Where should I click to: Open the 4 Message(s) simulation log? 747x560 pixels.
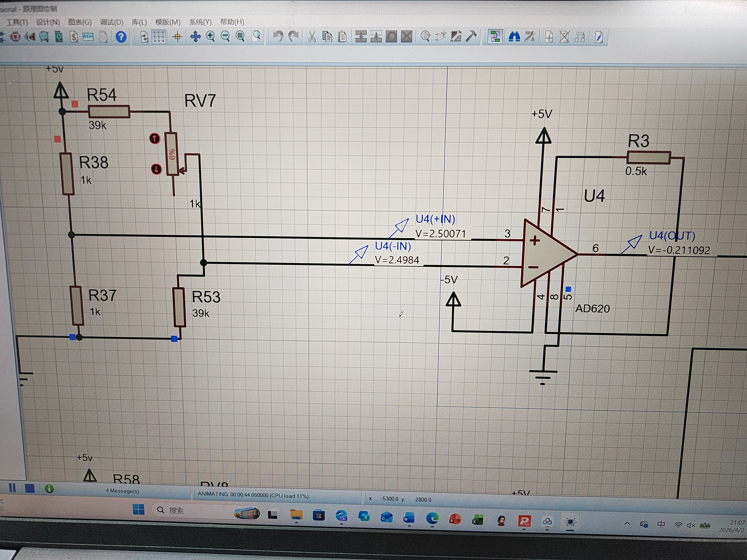tap(122, 491)
